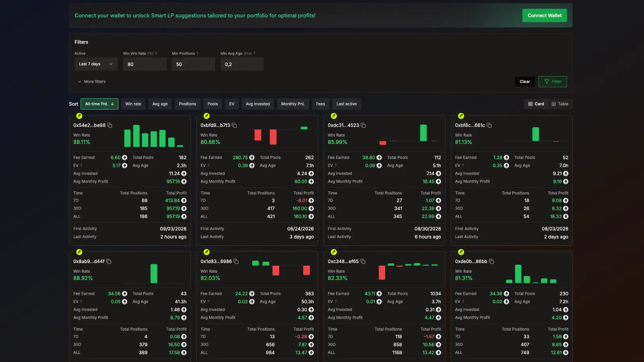644x362 pixels.
Task: Copy wallet address 0xc348...ef65
Action: tap(363, 261)
